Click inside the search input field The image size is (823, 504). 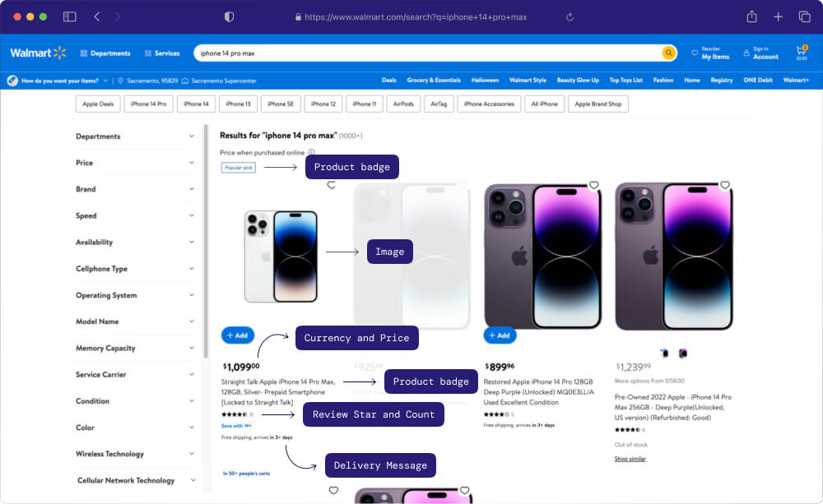point(411,52)
